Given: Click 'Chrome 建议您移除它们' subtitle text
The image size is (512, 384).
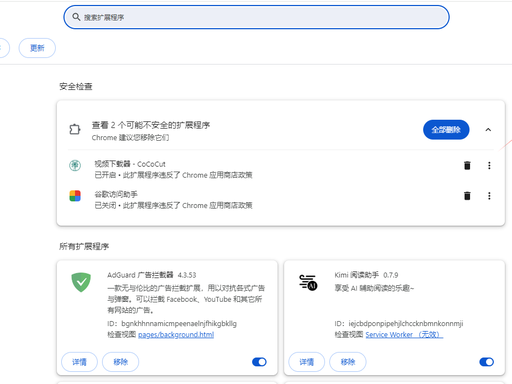Looking at the screenshot, I should 130,138.
